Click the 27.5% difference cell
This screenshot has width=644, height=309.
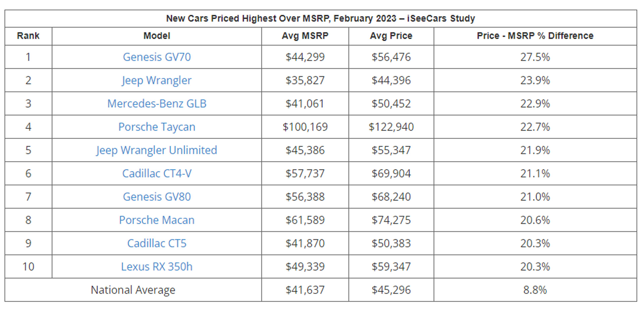click(535, 57)
